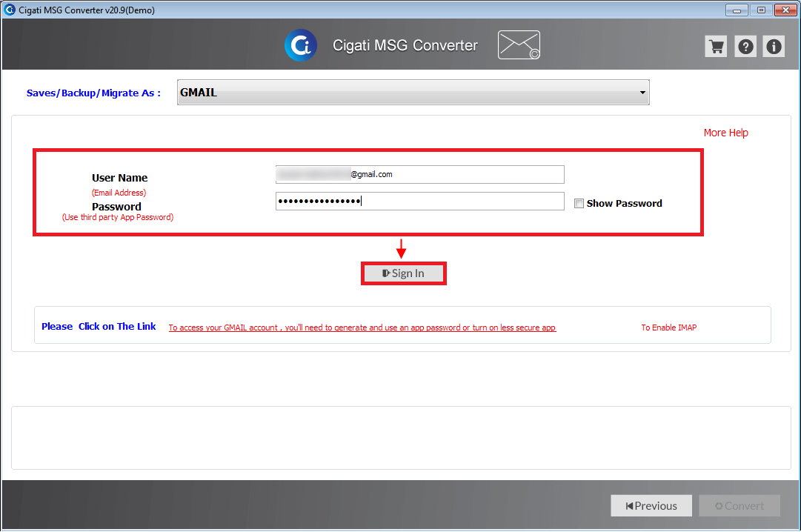Enable the Show Password checkbox
801x532 pixels.
579,204
